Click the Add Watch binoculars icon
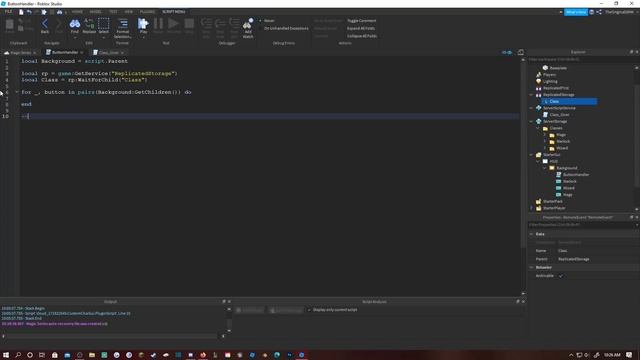The width and height of the screenshot is (640, 360). click(248, 24)
